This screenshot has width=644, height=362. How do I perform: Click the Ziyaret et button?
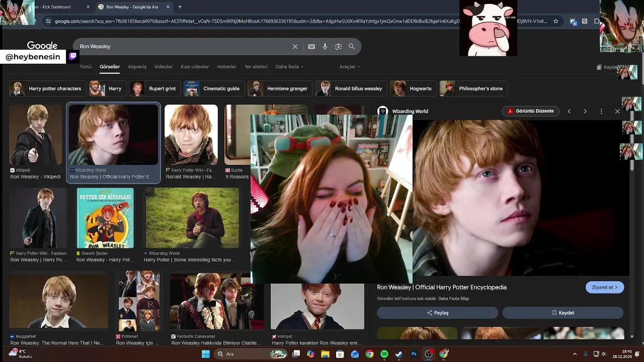605,288
